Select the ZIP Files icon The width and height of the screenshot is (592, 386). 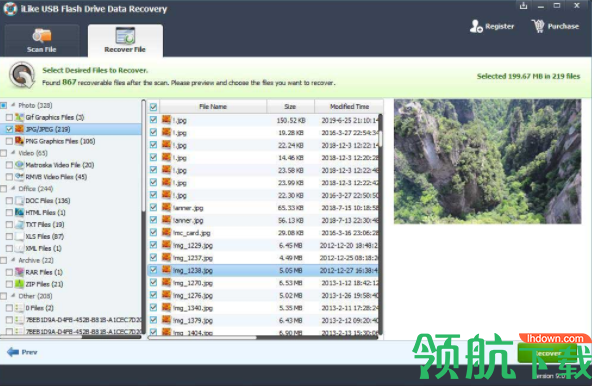19,284
